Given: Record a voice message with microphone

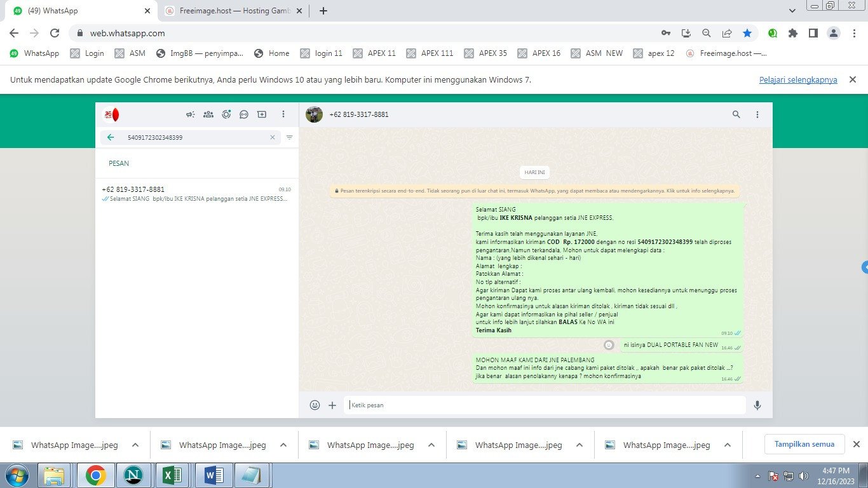Looking at the screenshot, I should click(x=757, y=405).
